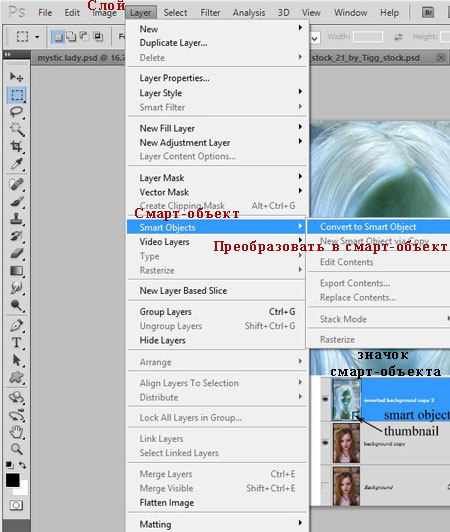Click the black foreground color swatch

tap(13, 480)
